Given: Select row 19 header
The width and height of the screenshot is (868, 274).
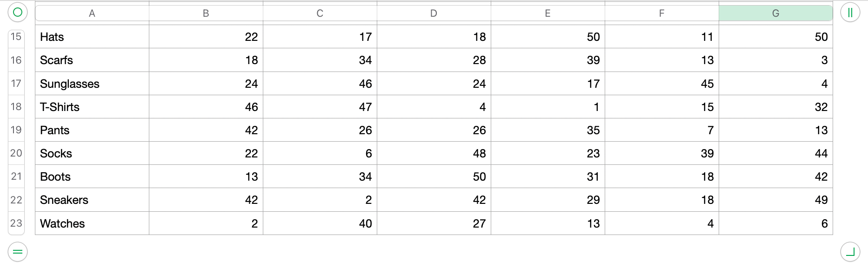Looking at the screenshot, I should tap(16, 130).
